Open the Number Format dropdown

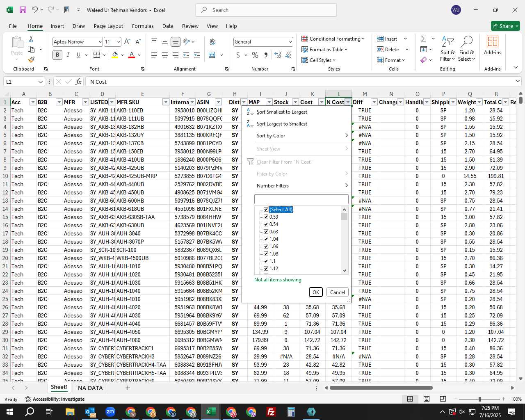coord(290,42)
